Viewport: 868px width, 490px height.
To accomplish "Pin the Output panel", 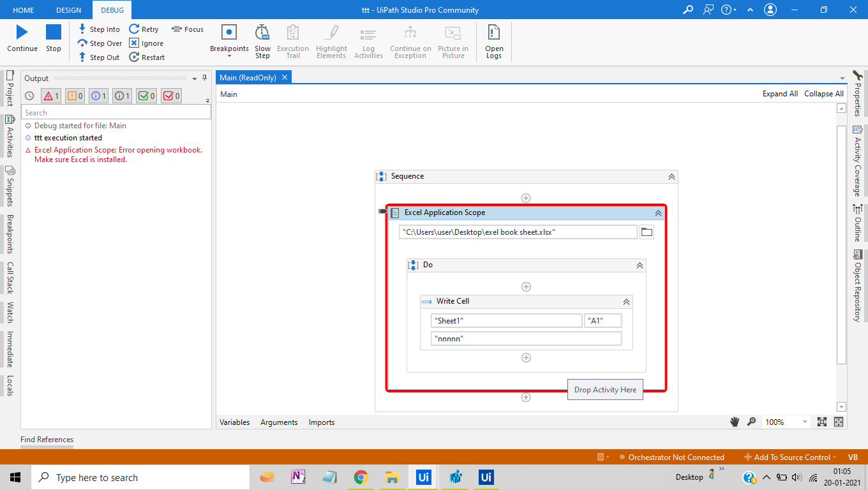I will tap(205, 78).
